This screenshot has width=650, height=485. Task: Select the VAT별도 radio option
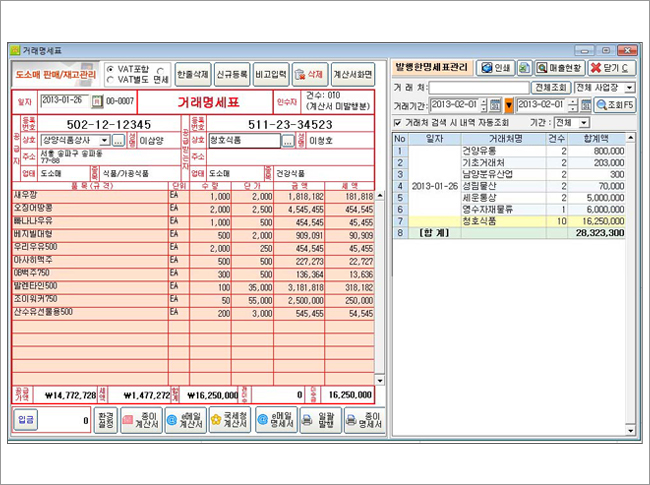pos(111,78)
